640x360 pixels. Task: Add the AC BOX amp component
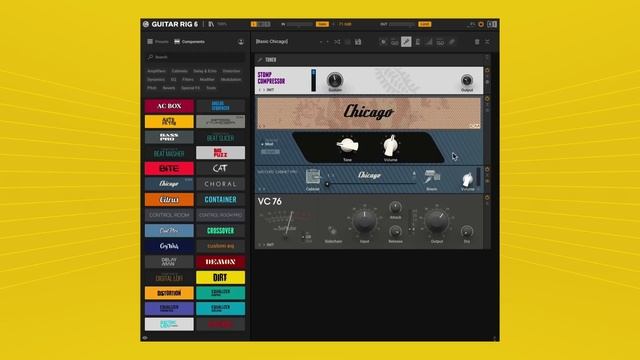point(169,106)
